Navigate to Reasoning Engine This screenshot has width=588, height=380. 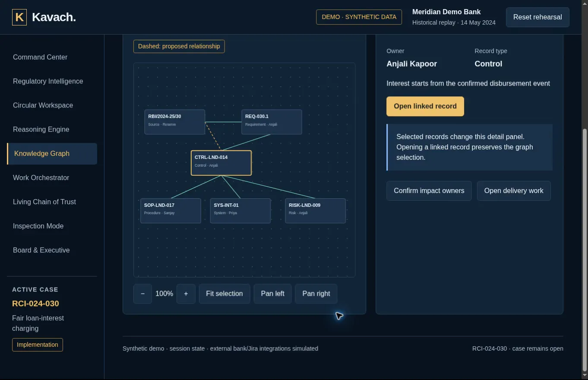52,130
